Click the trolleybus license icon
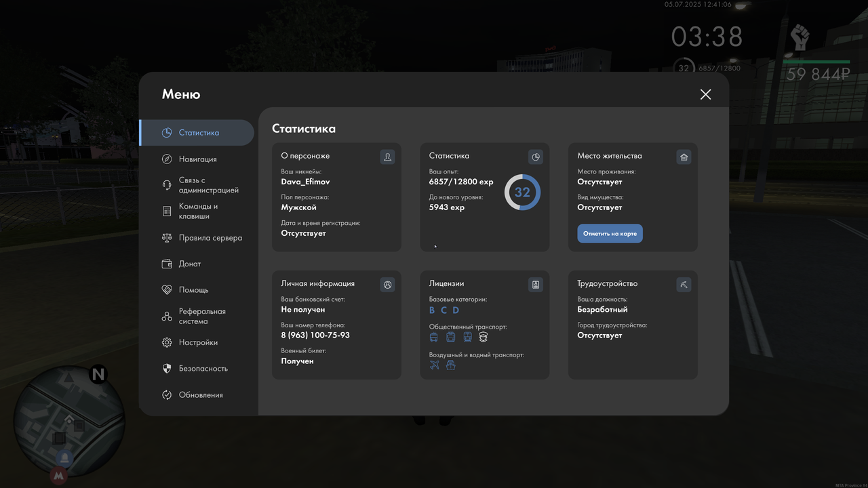Image resolution: width=868 pixels, height=488 pixels. click(434, 337)
